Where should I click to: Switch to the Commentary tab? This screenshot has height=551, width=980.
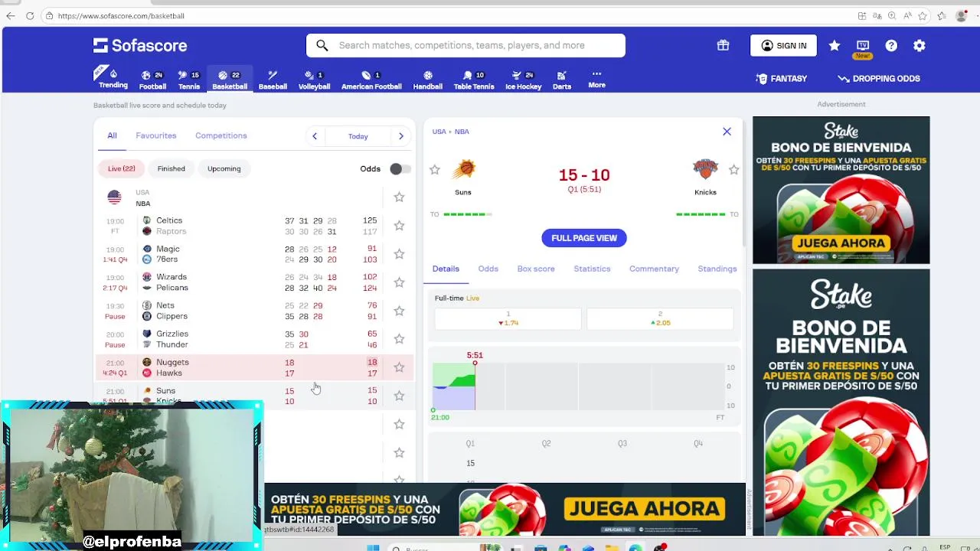coord(654,269)
